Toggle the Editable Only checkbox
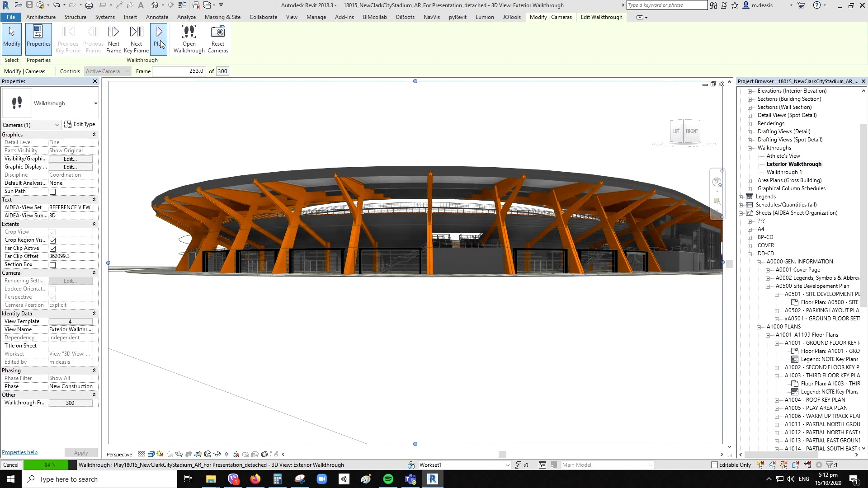This screenshot has height=488, width=868. [714, 465]
